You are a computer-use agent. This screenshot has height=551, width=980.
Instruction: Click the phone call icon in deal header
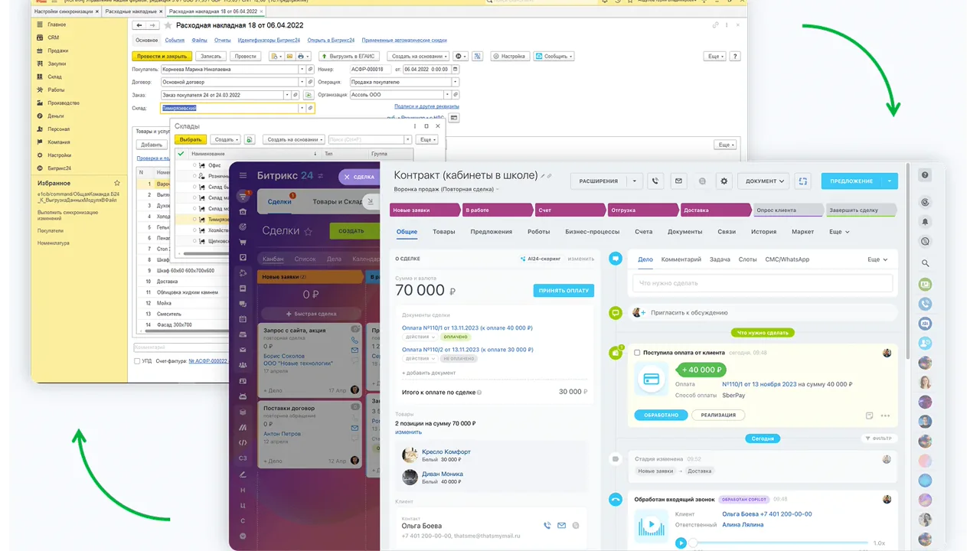click(x=655, y=181)
